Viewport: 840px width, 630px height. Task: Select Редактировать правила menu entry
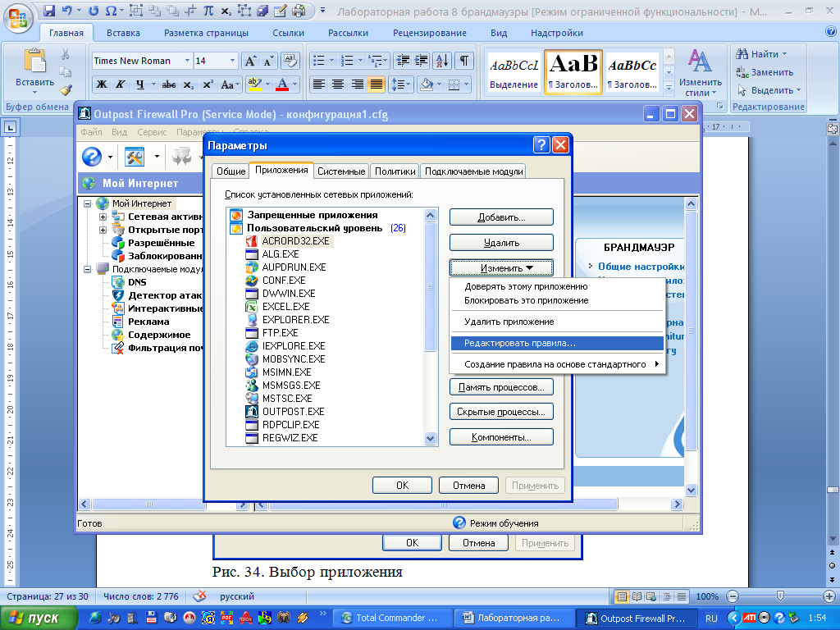[557, 343]
